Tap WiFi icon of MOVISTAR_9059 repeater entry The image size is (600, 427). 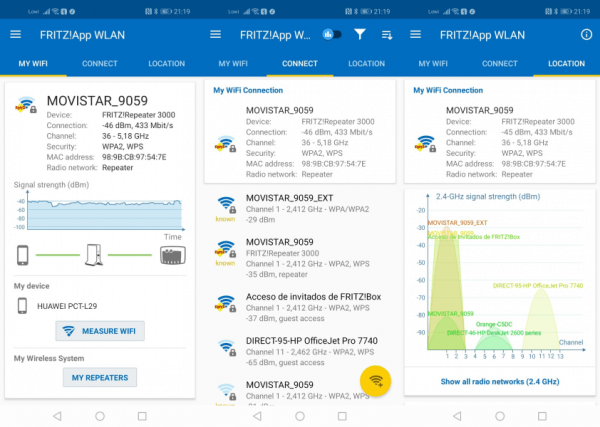click(x=226, y=249)
